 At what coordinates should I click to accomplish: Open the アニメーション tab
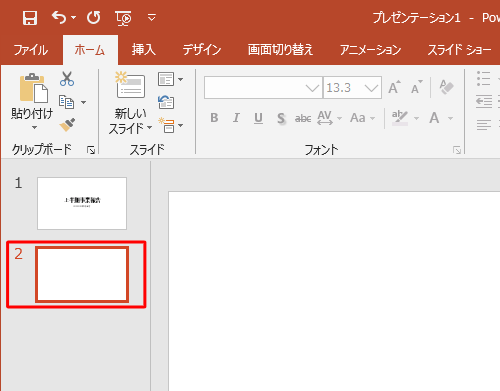[370, 50]
